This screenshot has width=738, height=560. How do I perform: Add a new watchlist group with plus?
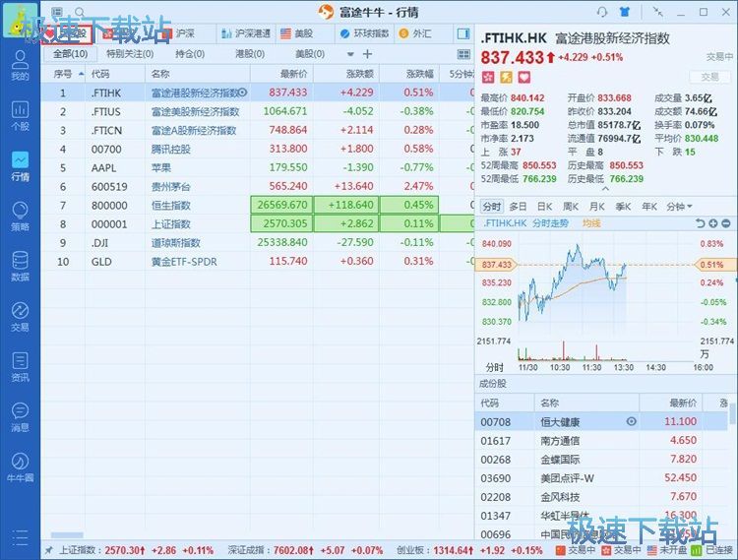tap(368, 54)
